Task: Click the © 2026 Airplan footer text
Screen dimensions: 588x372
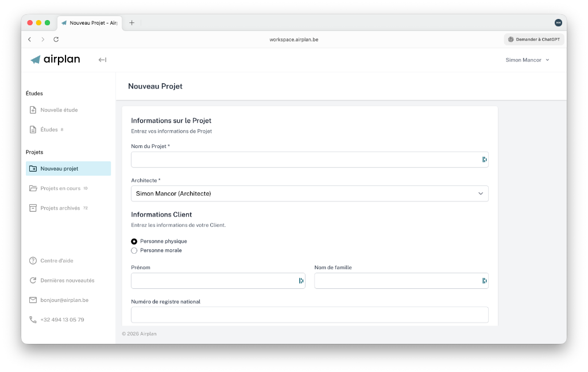Action: click(139, 334)
